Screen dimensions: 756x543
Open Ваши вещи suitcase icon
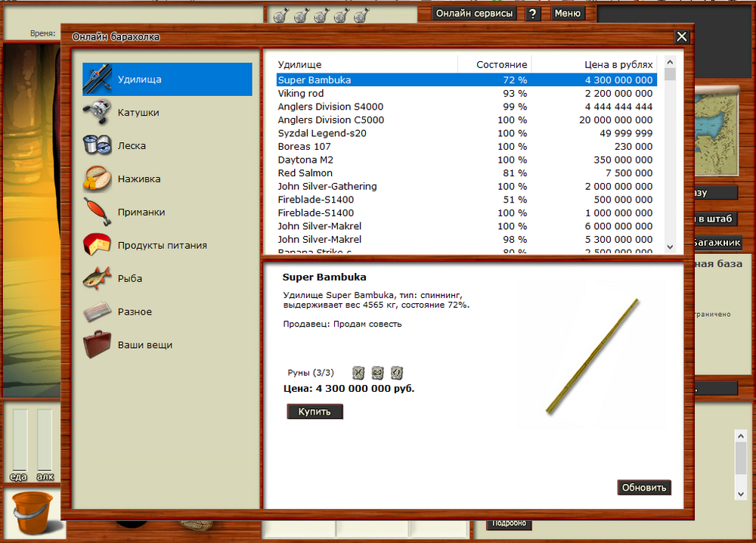click(98, 345)
